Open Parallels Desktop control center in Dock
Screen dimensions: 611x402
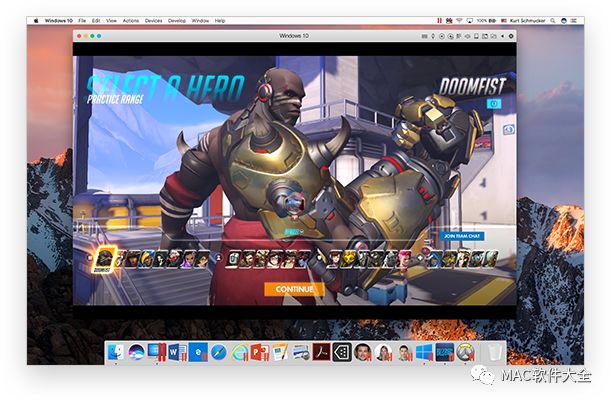click(157, 352)
